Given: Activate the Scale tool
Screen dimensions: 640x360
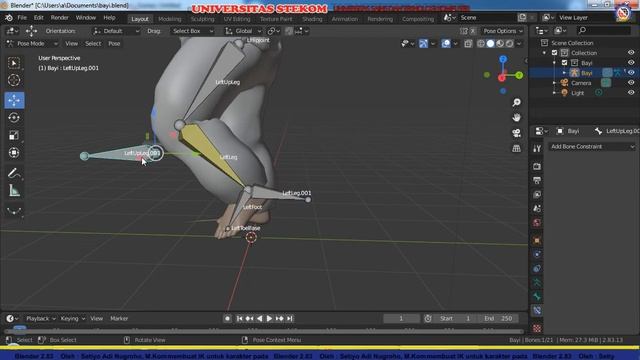Looking at the screenshot, I should tap(14, 135).
